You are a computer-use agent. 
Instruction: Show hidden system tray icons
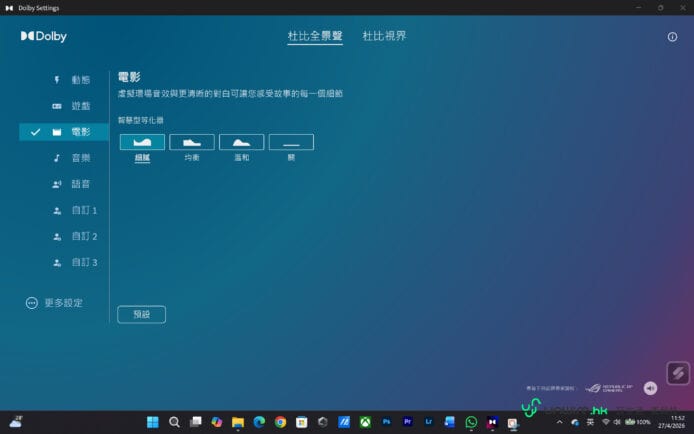coord(559,422)
